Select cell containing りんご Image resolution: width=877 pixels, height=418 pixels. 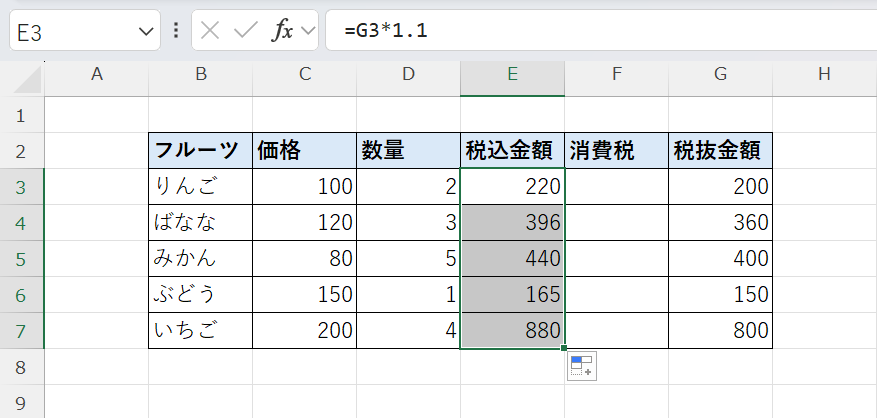(200, 186)
